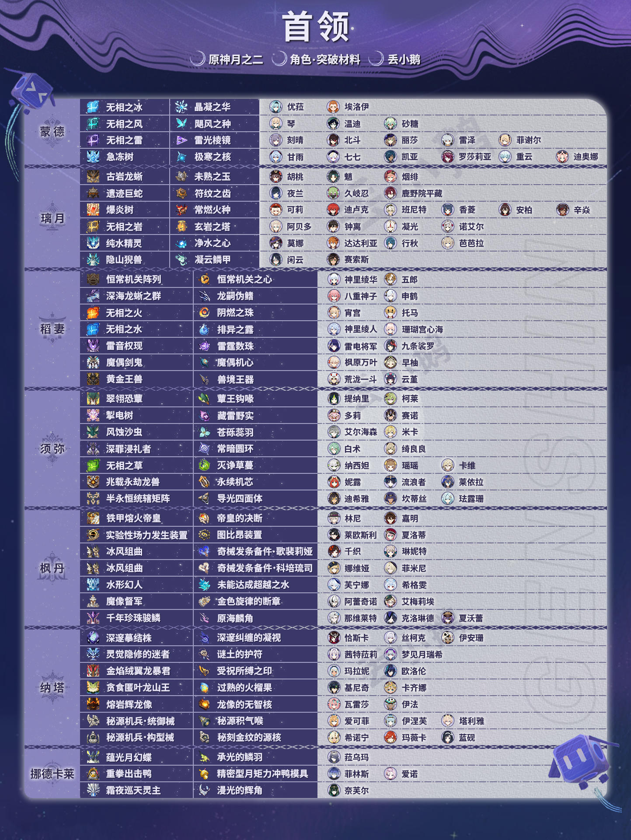Click the 铁甲熔火帝皇 boss icon
This screenshot has height=840, width=631.
(93, 518)
